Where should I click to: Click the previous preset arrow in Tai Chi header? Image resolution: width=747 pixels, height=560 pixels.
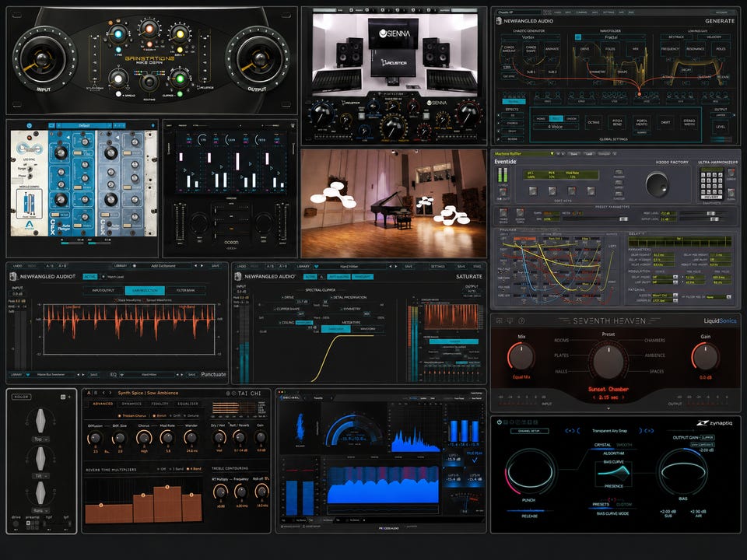103,393
